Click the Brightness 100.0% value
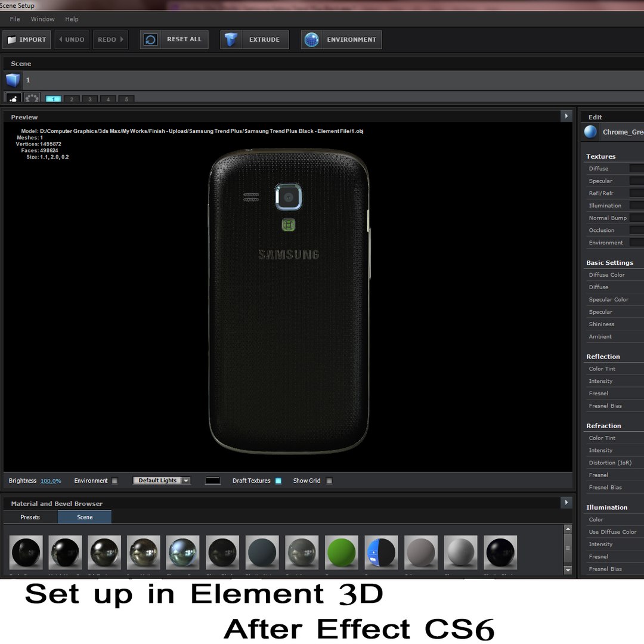This screenshot has height=644, width=644. 51,481
